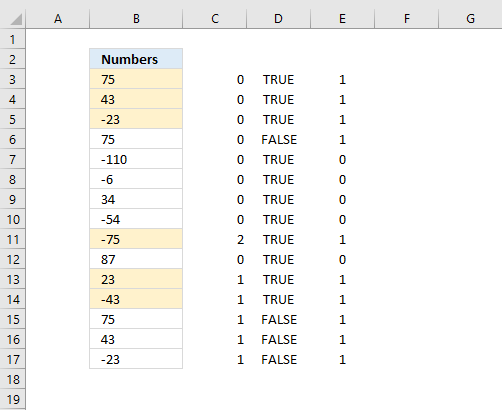Select cell E13 showing 1
Image resolution: width=502 pixels, height=410 pixels.
click(342, 279)
